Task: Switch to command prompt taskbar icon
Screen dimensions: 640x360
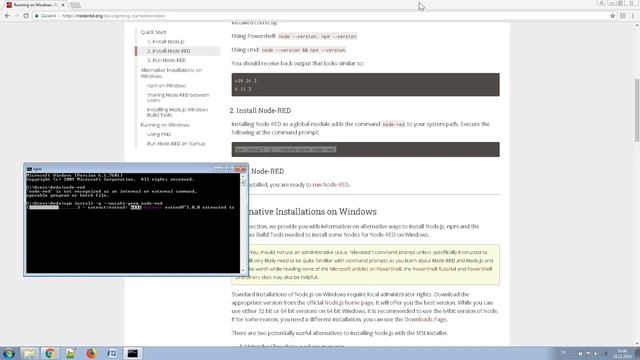Action: pyautogui.click(x=132, y=353)
